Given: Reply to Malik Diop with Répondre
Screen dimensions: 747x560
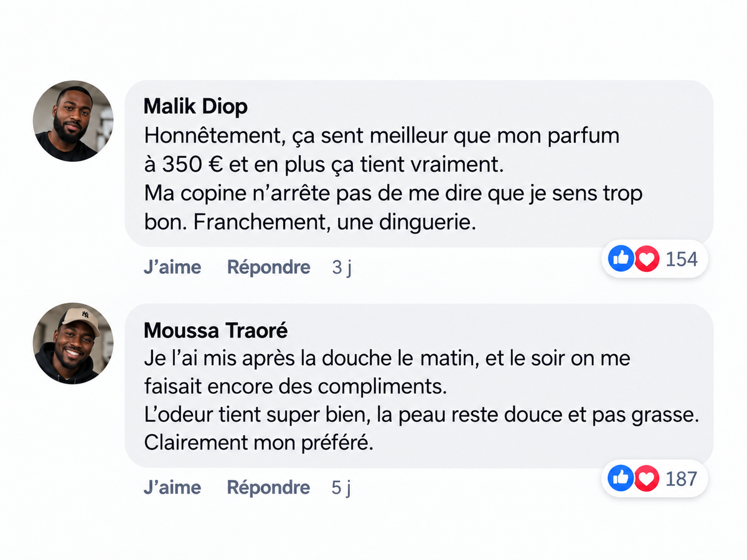Looking at the screenshot, I should click(x=268, y=268).
